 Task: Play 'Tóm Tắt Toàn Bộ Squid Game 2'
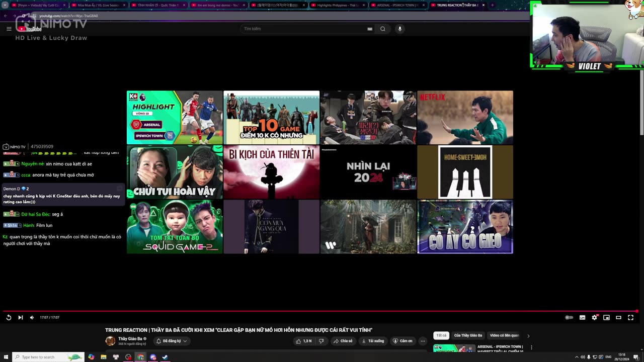click(175, 227)
